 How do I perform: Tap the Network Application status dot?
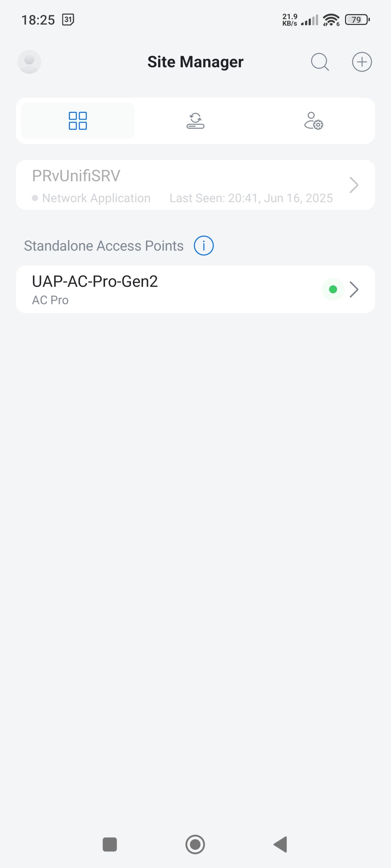tap(35, 198)
